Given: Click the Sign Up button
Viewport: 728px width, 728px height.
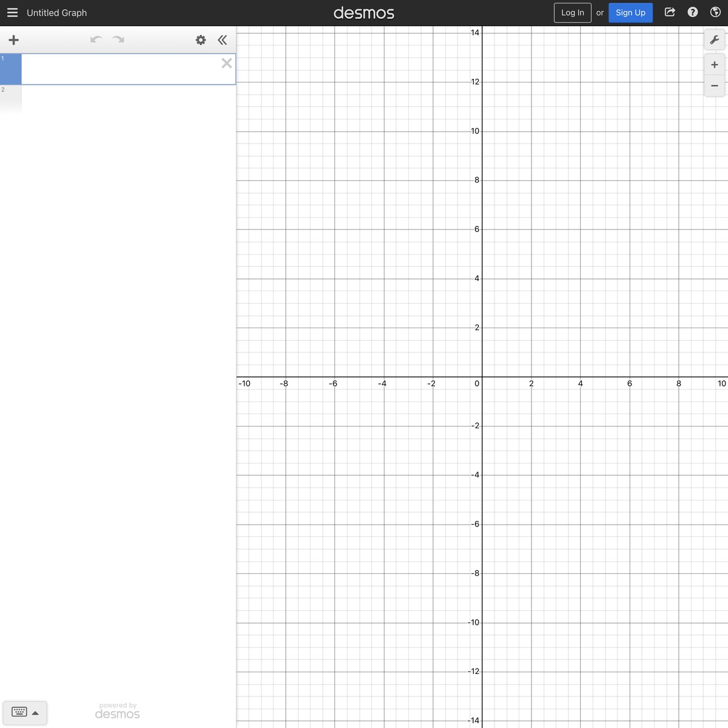Looking at the screenshot, I should [630, 13].
